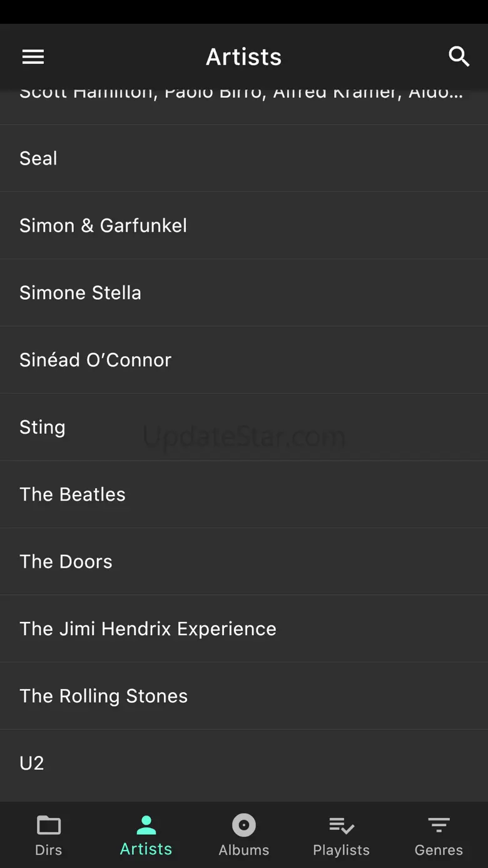Tap the Artists person icon
488x868 pixels.
[146, 825]
